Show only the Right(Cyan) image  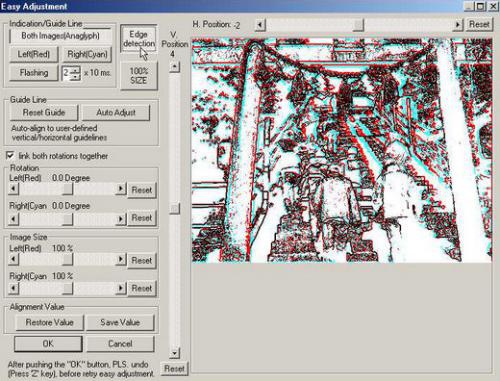[87, 54]
